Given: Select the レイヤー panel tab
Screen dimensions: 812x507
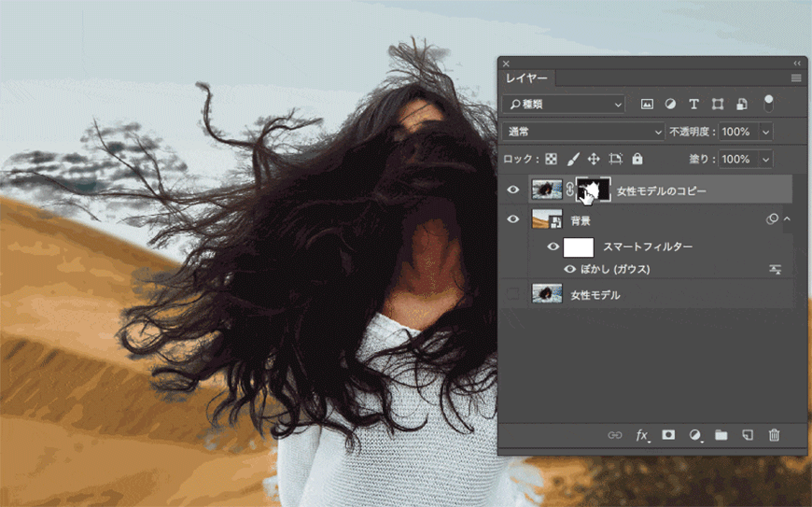Looking at the screenshot, I should [x=527, y=78].
